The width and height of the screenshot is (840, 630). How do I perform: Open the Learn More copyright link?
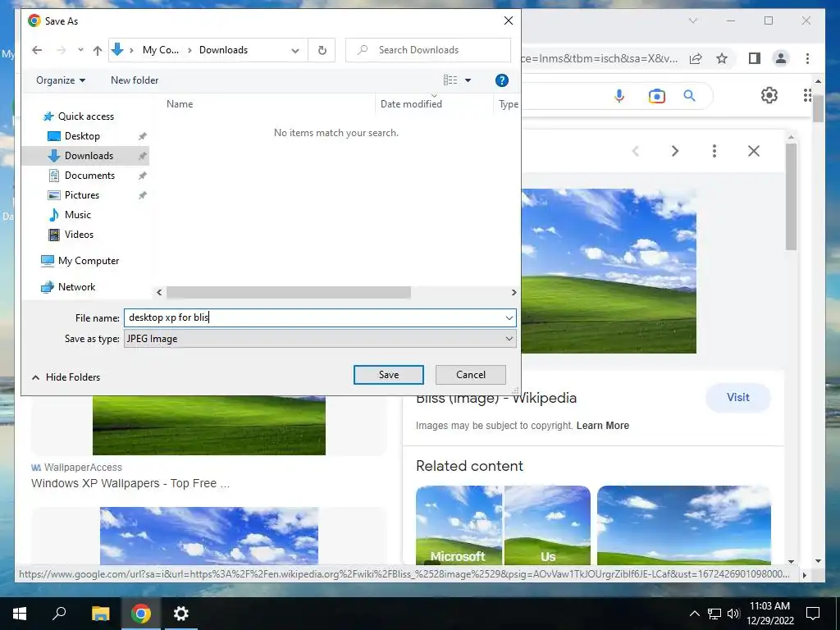(603, 426)
